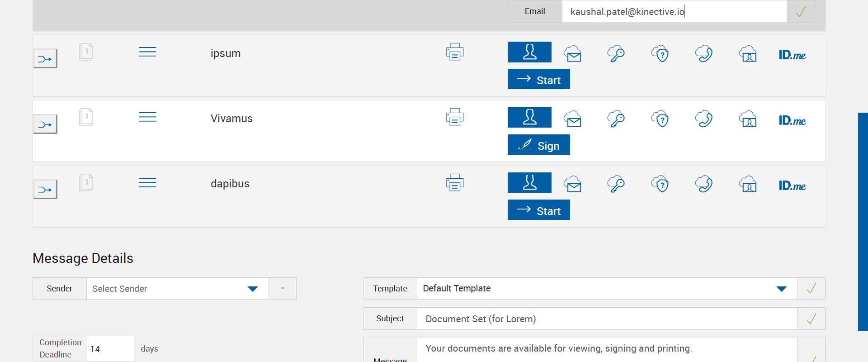Select ID.me verification for Vivamus

(x=792, y=120)
